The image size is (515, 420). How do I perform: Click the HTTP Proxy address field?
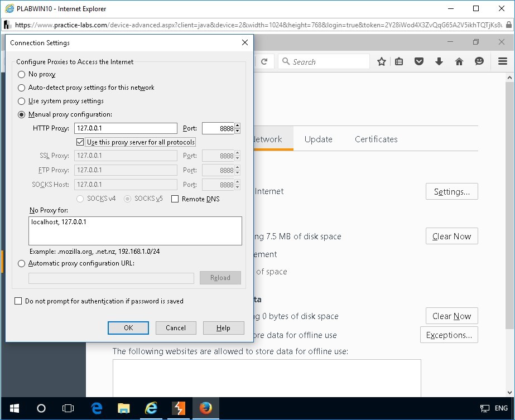pos(126,129)
